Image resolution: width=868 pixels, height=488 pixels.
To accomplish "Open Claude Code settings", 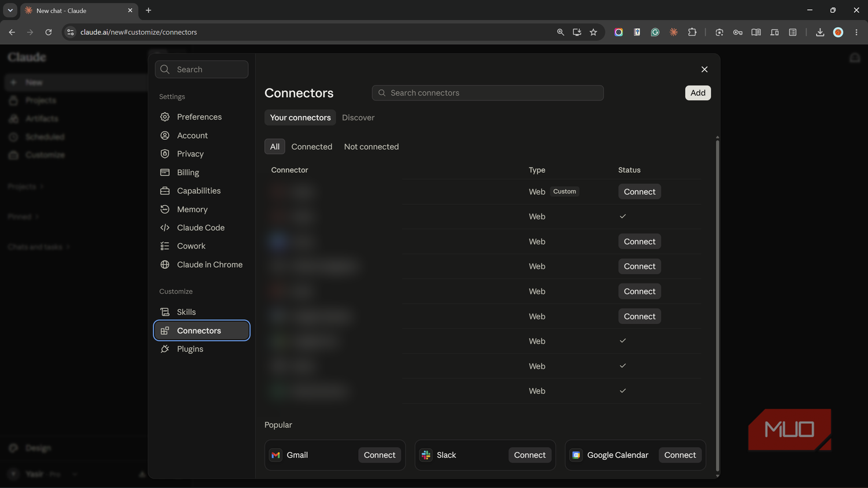I will pyautogui.click(x=201, y=228).
